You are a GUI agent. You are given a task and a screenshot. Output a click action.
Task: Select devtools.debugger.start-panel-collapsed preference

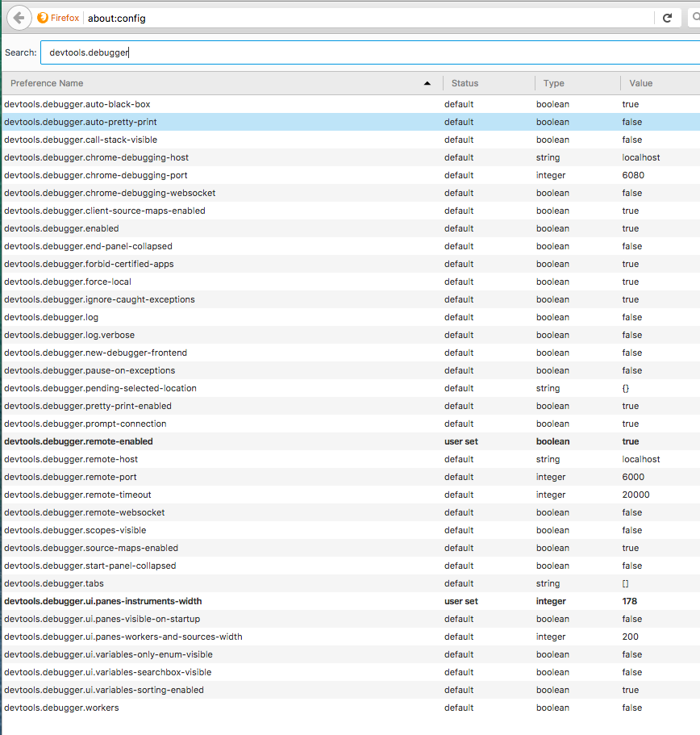351,566
